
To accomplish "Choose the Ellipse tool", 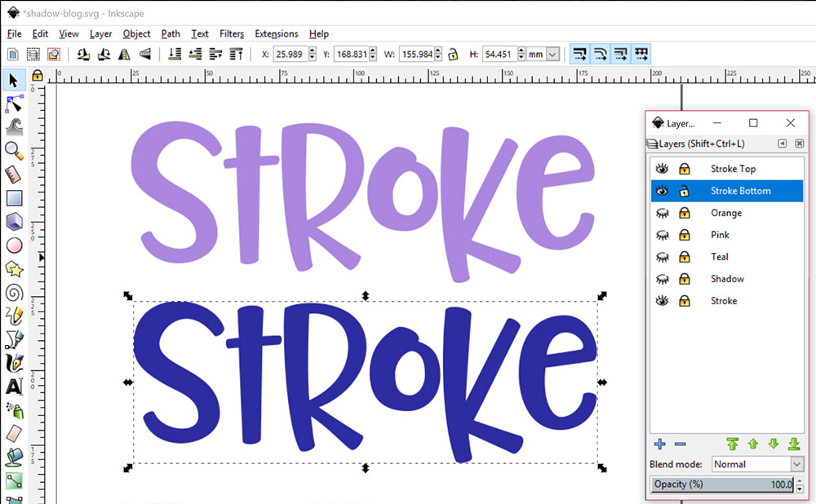I will point(12,245).
